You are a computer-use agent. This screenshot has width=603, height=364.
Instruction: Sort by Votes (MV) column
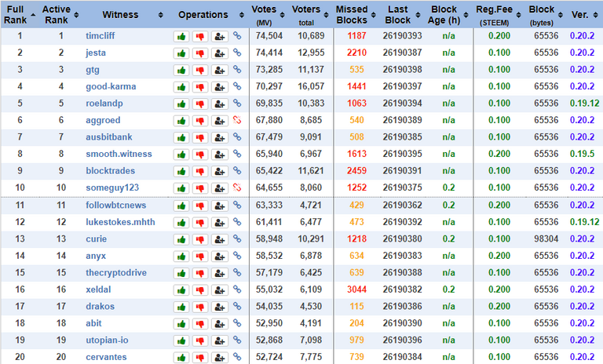coord(268,15)
